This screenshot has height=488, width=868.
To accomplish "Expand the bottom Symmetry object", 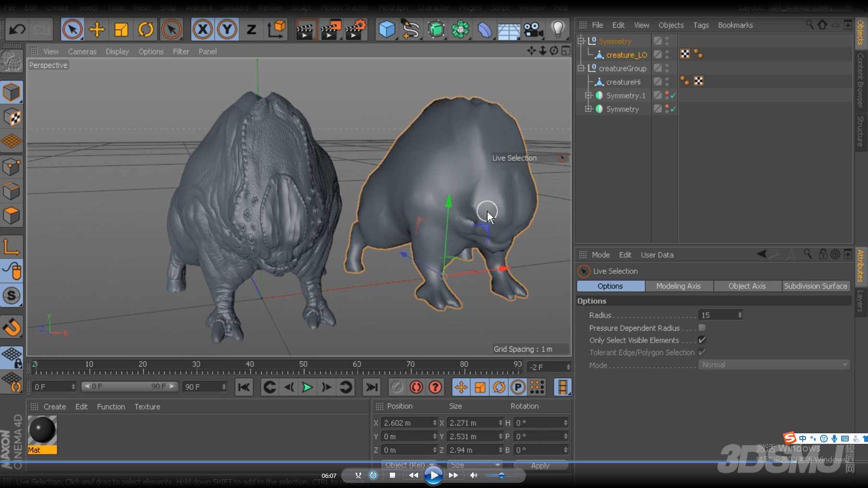I will (588, 109).
